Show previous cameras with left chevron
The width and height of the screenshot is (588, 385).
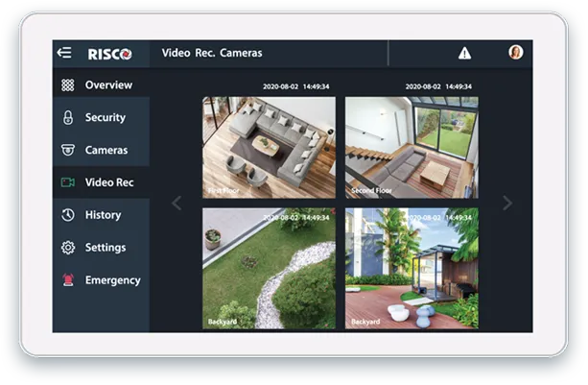176,203
